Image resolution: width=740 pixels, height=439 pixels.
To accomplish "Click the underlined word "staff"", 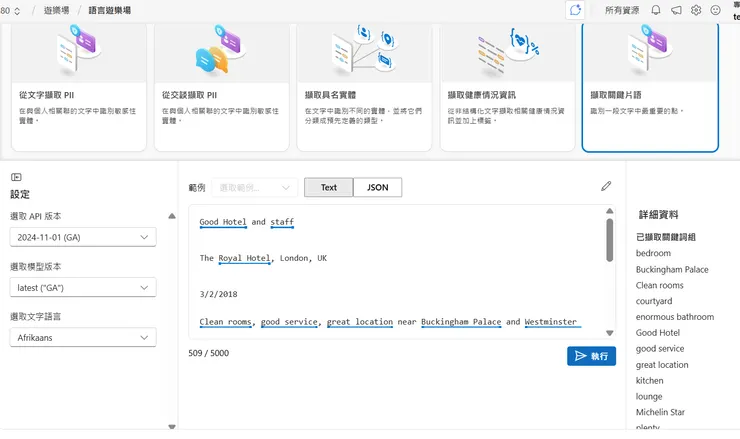I will (x=282, y=222).
